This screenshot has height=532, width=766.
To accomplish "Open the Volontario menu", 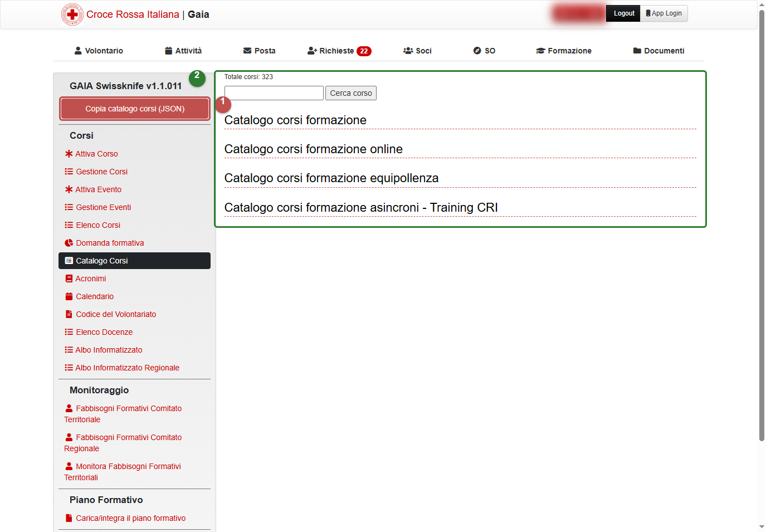I will pos(99,51).
